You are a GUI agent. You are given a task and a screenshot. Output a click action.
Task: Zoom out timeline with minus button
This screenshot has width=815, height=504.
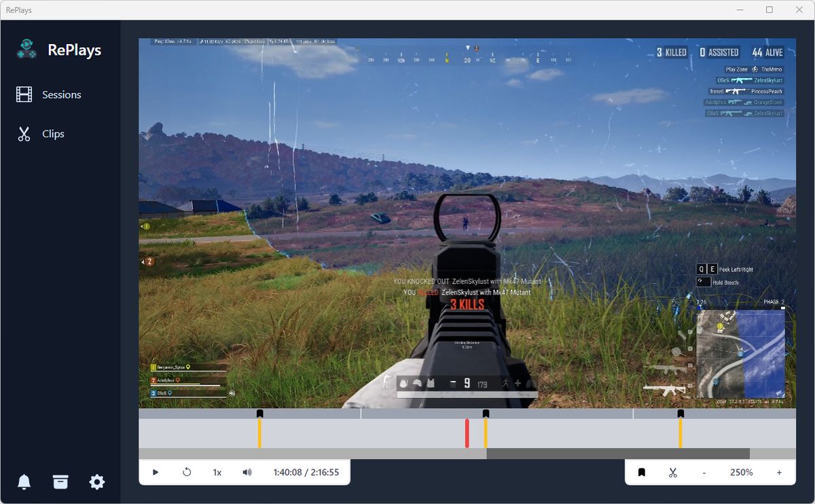pyautogui.click(x=704, y=472)
